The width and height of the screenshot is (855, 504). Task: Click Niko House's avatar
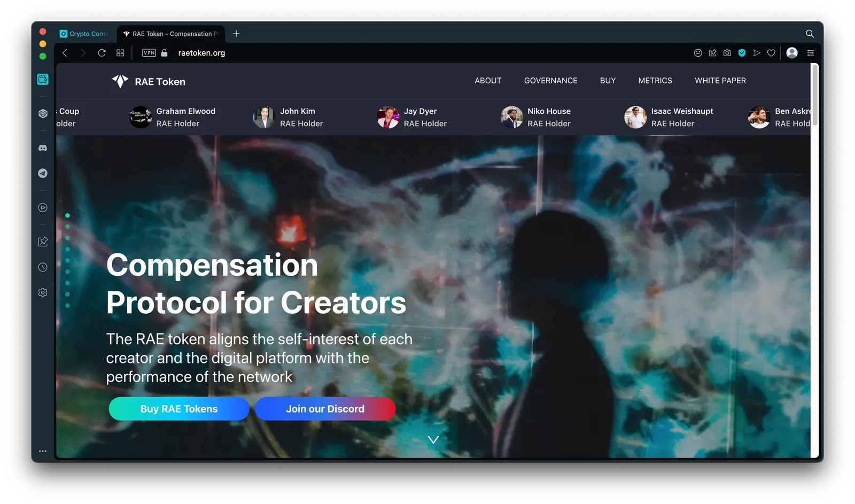(x=512, y=117)
